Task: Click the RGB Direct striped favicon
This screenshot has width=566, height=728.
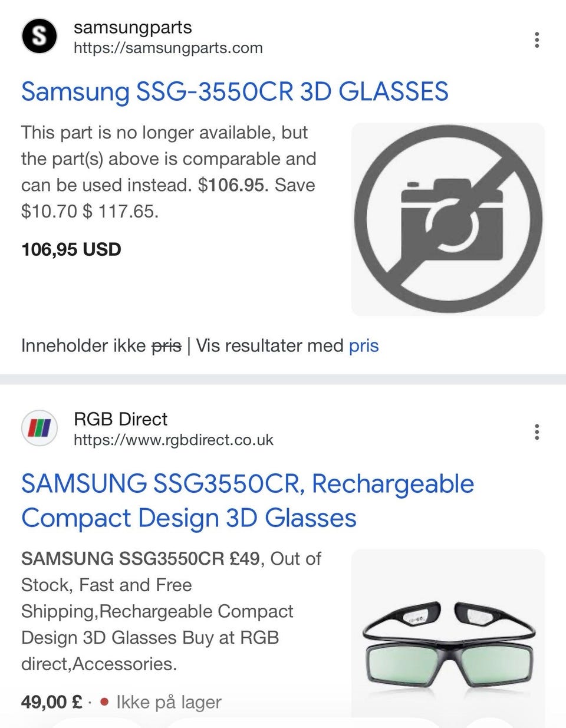Action: pos(39,428)
